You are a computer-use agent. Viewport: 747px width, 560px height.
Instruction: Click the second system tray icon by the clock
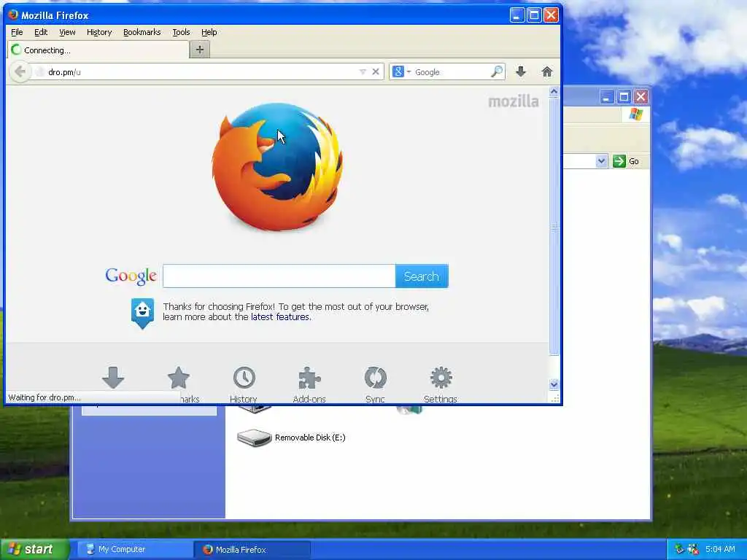point(693,549)
